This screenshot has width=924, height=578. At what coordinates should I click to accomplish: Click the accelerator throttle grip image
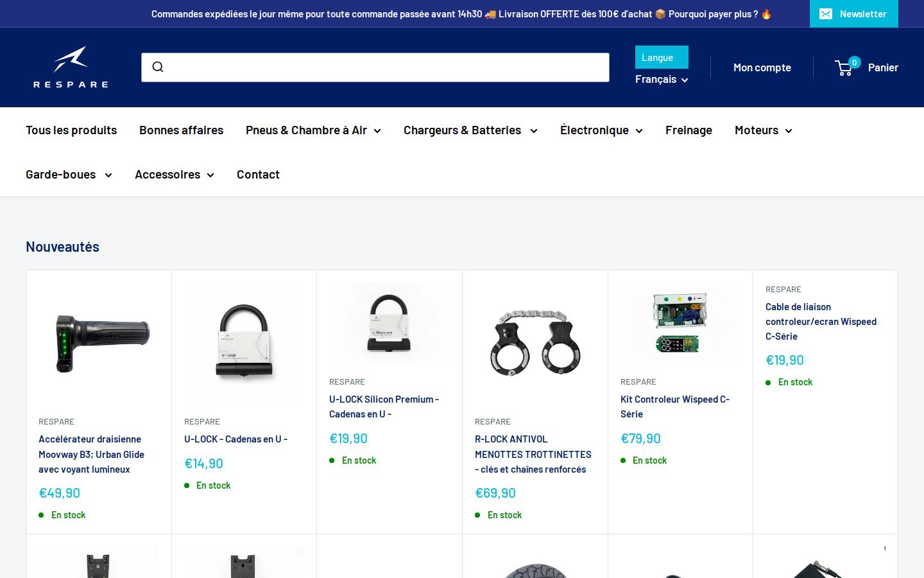pyautogui.click(x=98, y=343)
